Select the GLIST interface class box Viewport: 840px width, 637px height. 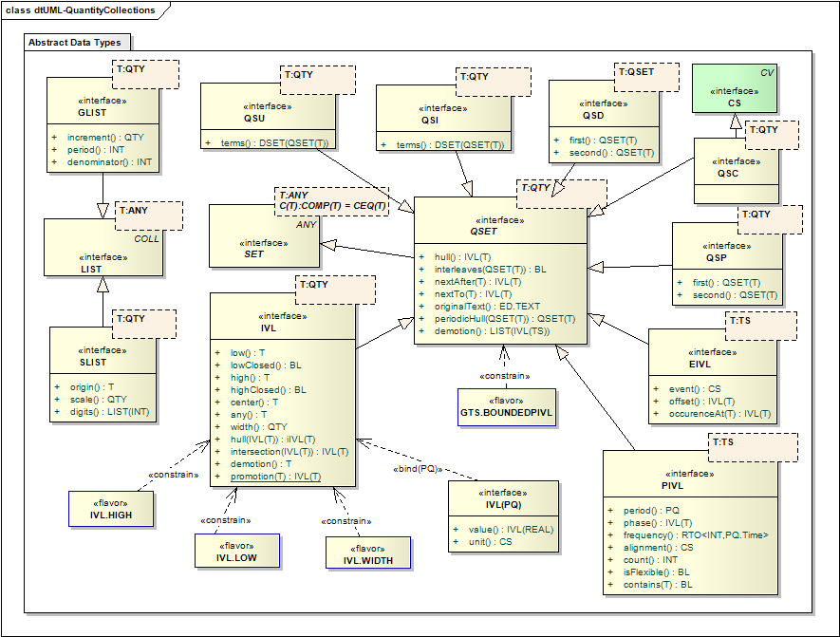[103, 124]
